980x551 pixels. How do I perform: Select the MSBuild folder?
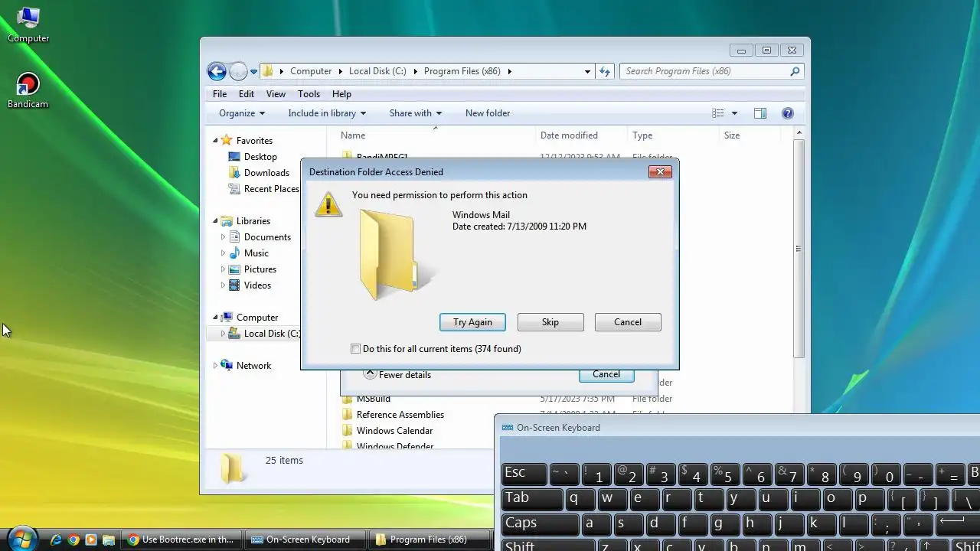[374, 399]
